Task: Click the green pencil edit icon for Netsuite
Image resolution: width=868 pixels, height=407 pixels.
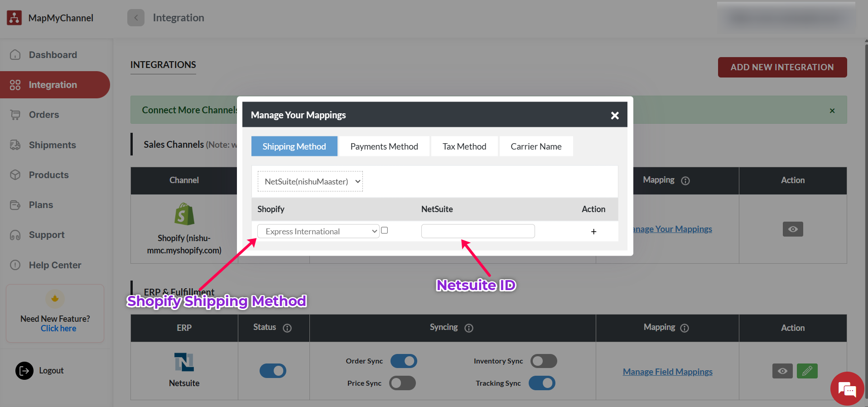Action: tap(807, 371)
